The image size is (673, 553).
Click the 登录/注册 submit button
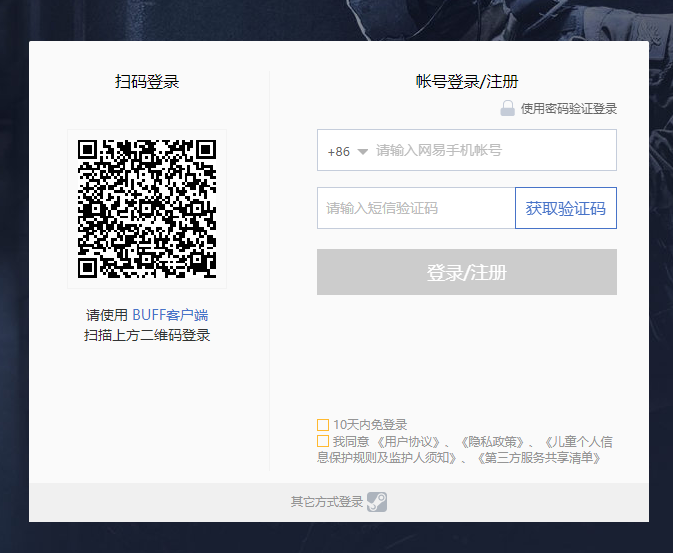pyautogui.click(x=467, y=272)
